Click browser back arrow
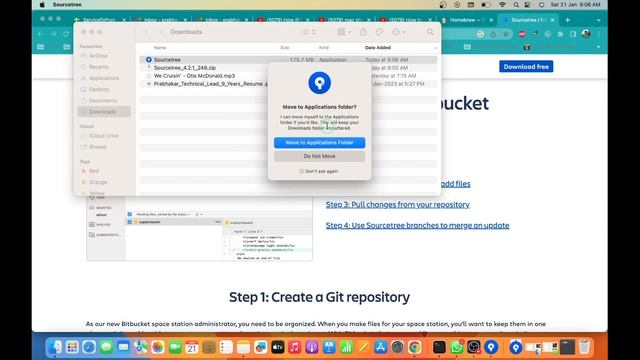The image size is (640, 360). coord(40,34)
